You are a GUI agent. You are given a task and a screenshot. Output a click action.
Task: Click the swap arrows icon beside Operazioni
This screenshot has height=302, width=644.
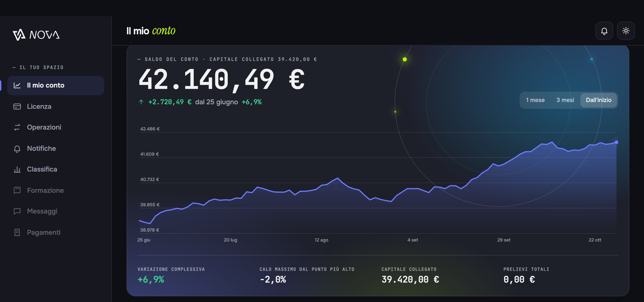17,127
